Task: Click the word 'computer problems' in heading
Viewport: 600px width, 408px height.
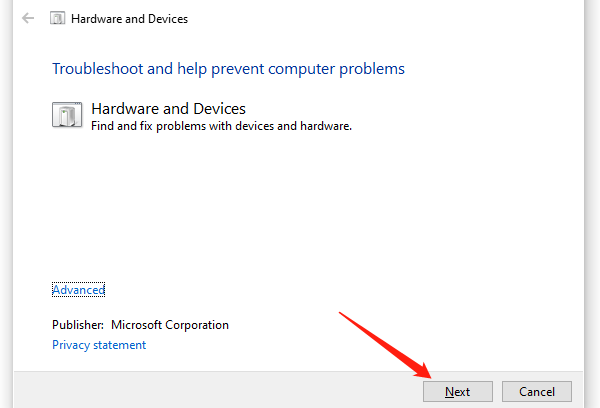Action: 336,69
